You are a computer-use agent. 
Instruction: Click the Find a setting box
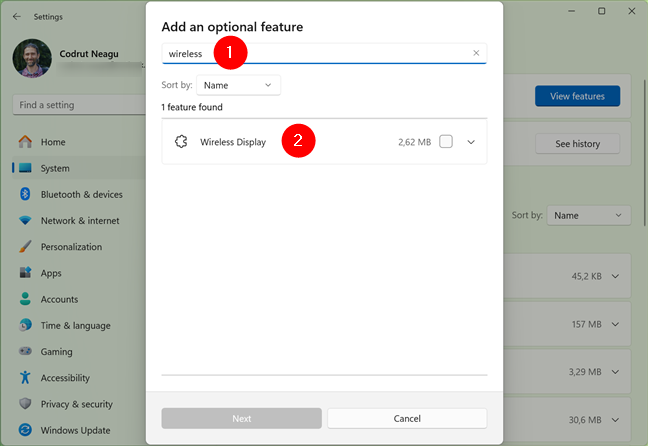pos(79,105)
